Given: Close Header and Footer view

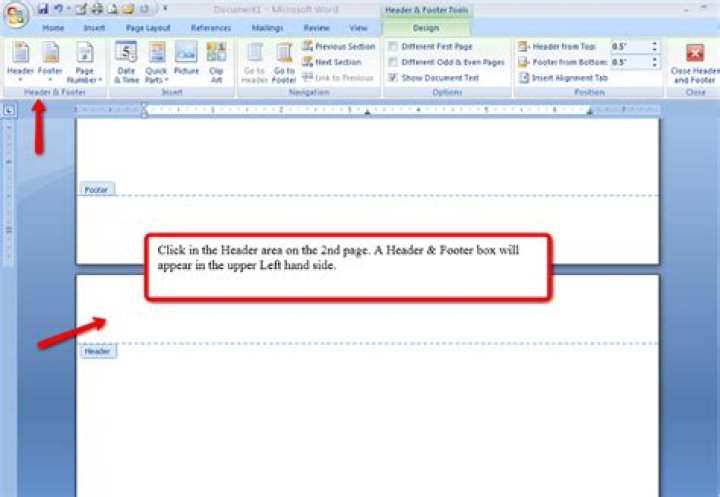Looking at the screenshot, I should pos(694,62).
